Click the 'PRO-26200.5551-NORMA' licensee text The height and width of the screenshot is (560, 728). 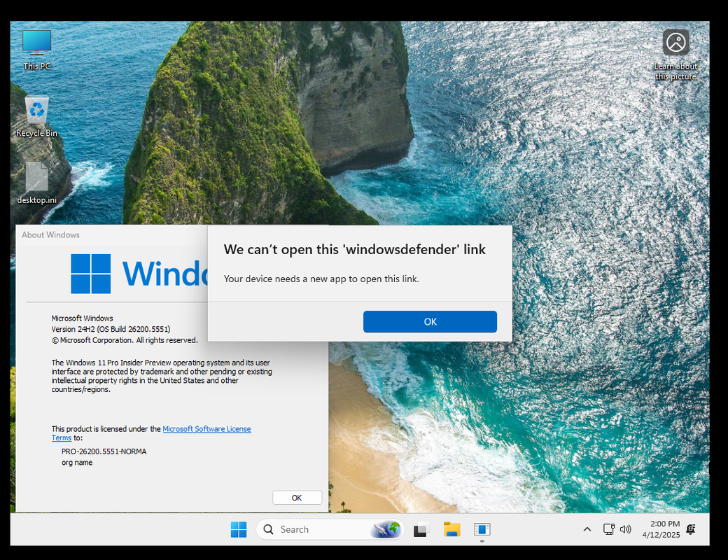[104, 451]
